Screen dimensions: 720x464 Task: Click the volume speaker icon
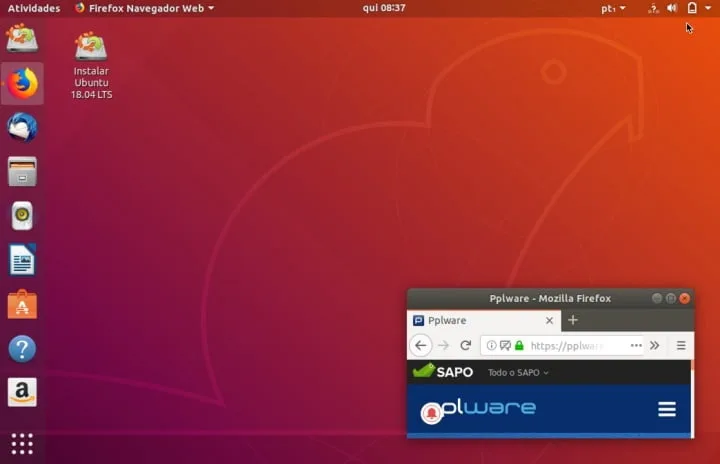(x=672, y=8)
